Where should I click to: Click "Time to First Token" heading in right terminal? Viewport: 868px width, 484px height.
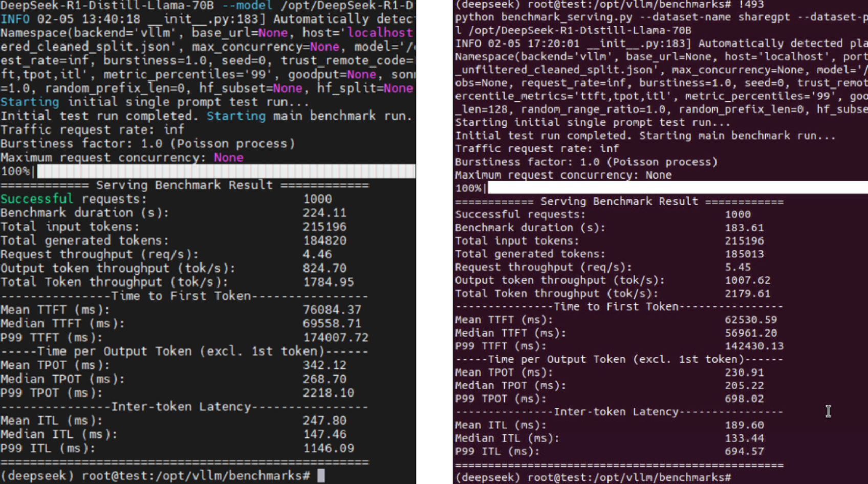point(616,306)
